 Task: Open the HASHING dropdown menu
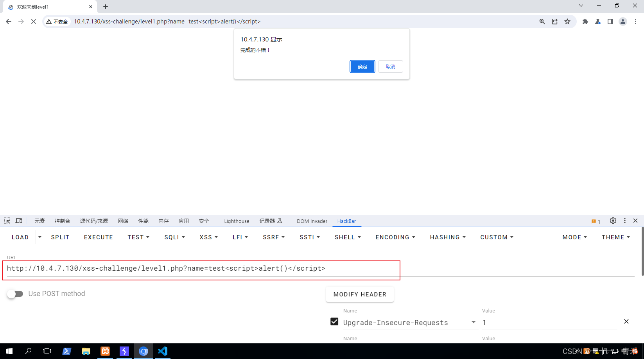448,237
